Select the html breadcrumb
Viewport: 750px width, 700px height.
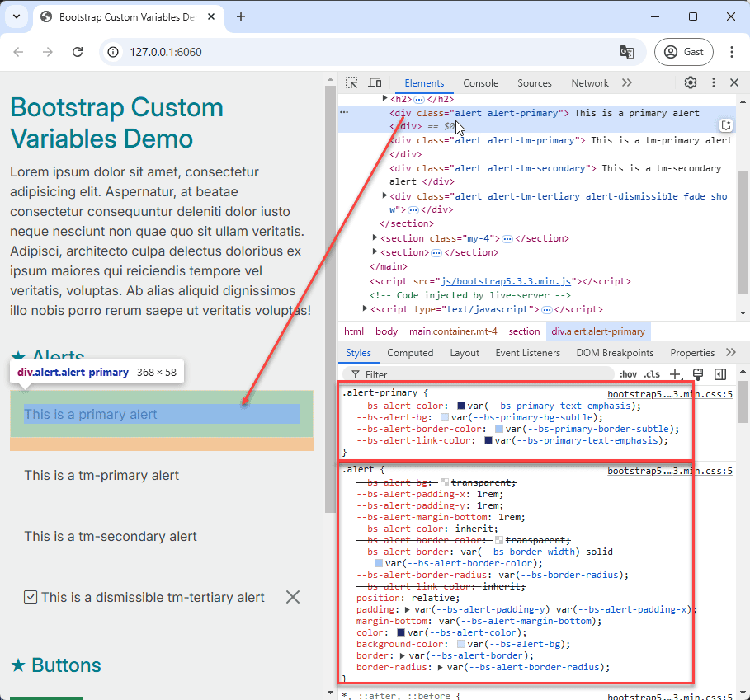354,331
